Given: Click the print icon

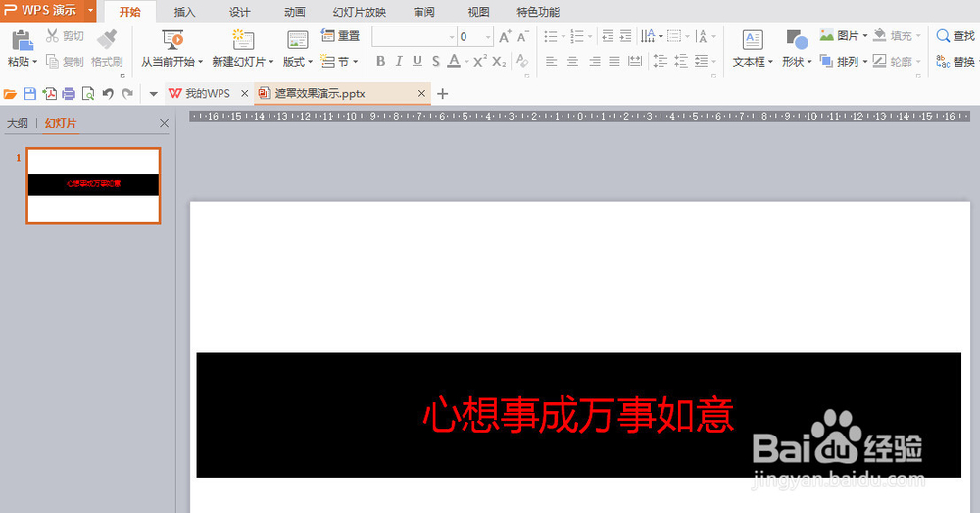Looking at the screenshot, I should tap(69, 94).
